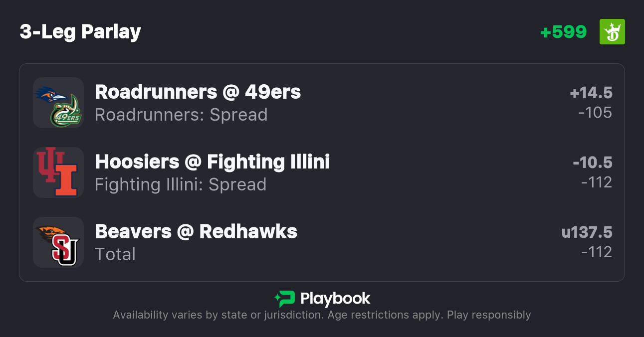The height and width of the screenshot is (337, 644).
Task: Open the Hoosiers @ Fighting Illini matchup
Action: coord(212,162)
